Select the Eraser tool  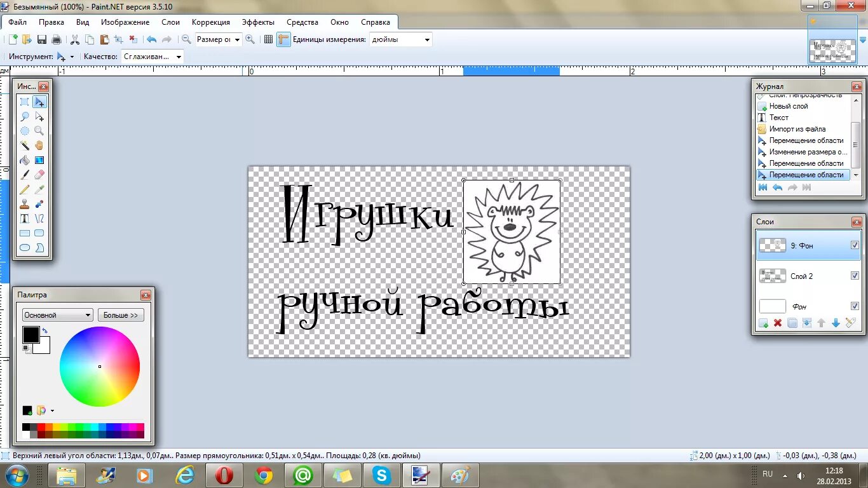[39, 175]
